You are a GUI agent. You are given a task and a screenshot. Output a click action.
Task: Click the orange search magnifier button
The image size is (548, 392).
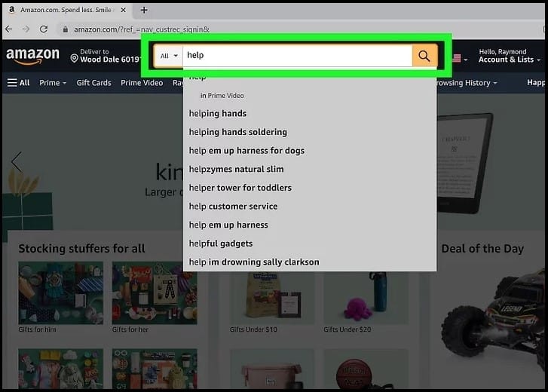coord(424,56)
